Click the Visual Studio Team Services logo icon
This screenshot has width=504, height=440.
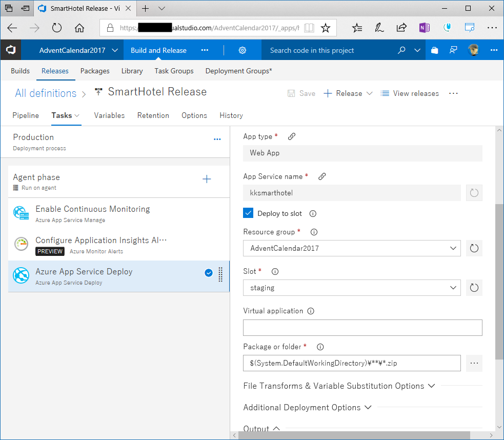[x=11, y=50]
